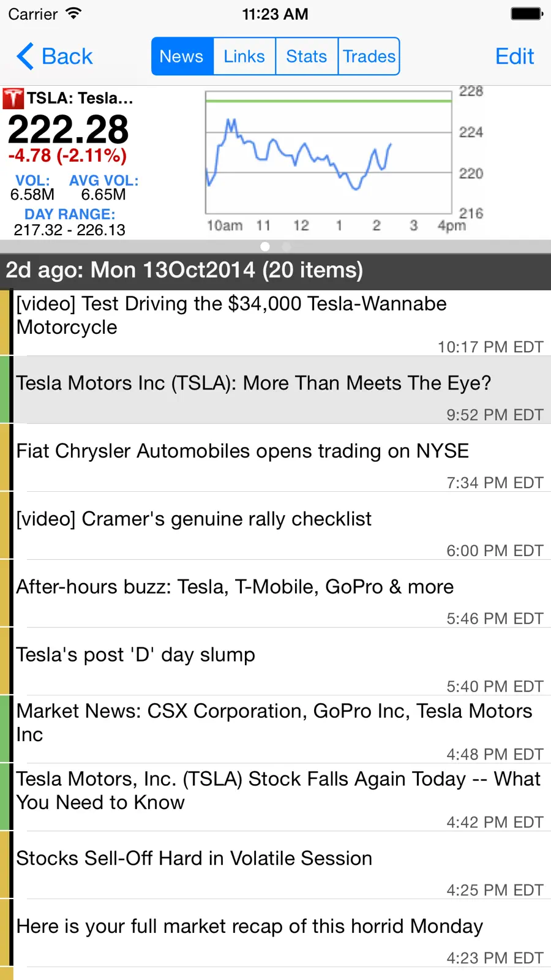Viewport: 551px width, 980px height.
Task: Tap the Edit button
Action: click(515, 56)
